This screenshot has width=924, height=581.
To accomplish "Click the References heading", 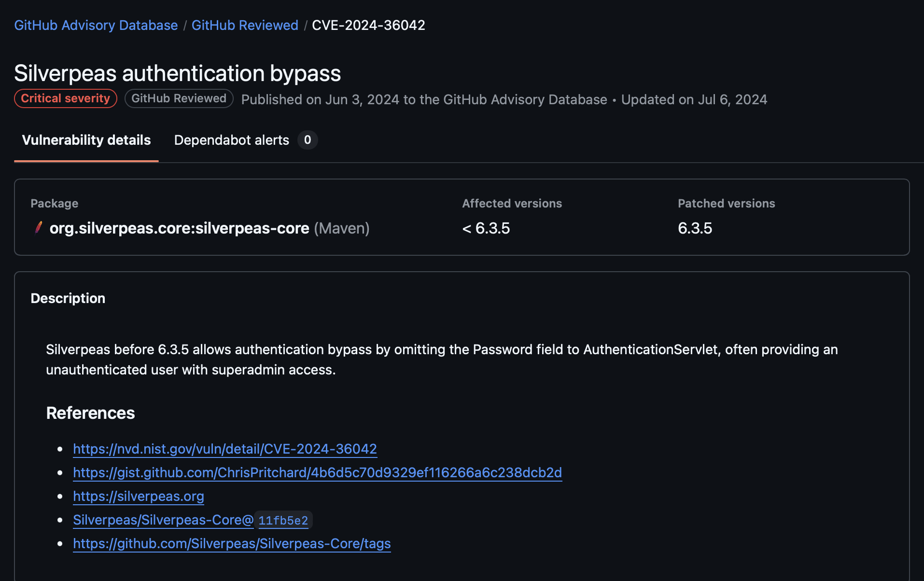I will point(90,413).
